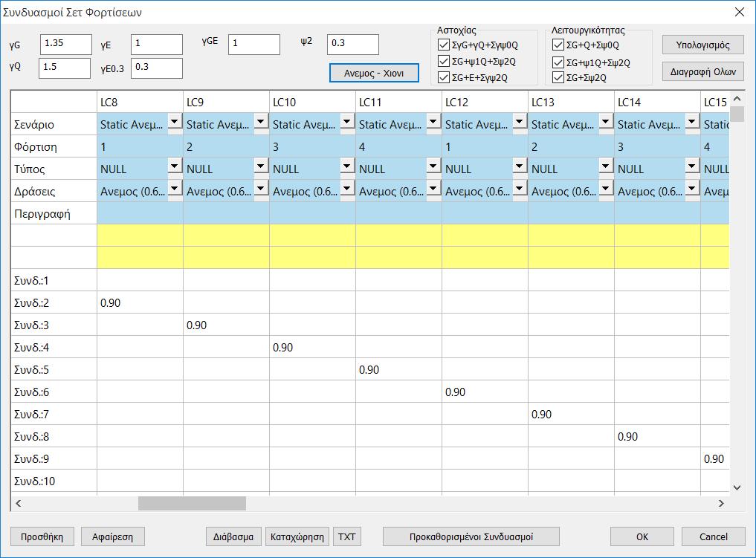Click the horizontal scrollbar left arrow
Viewport: 756px width, 558px height.
(19, 503)
